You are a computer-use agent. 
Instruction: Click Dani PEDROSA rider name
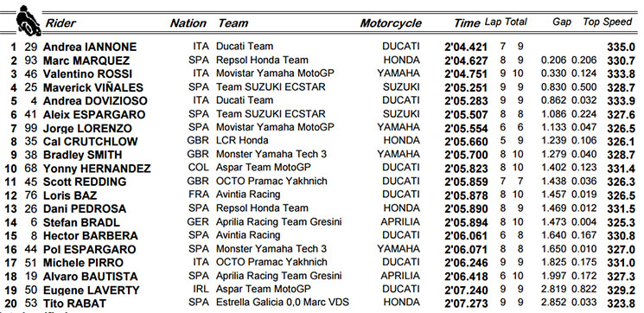[85, 209]
